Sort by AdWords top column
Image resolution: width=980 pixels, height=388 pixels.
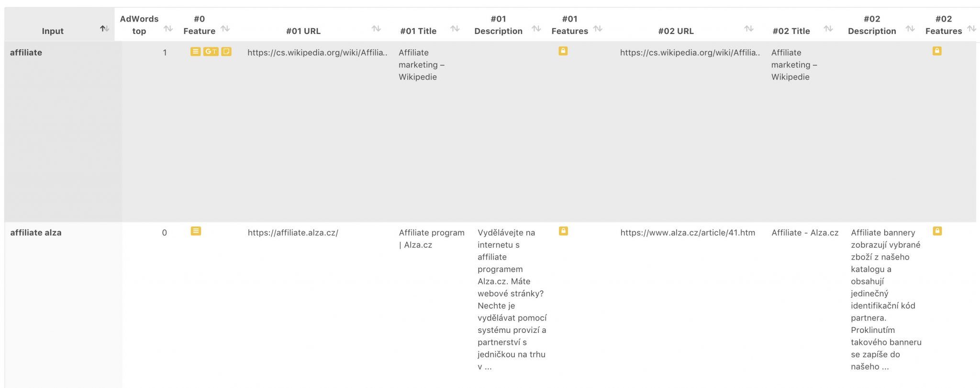(x=168, y=29)
